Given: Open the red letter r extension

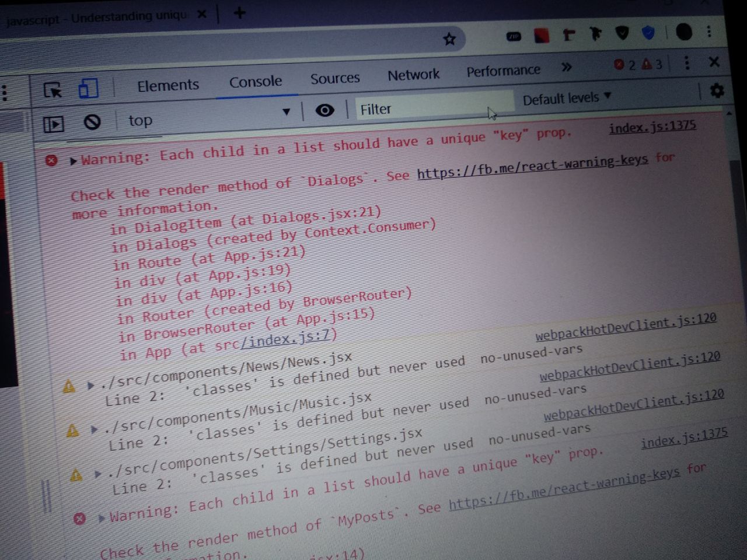Looking at the screenshot, I should click(568, 35).
